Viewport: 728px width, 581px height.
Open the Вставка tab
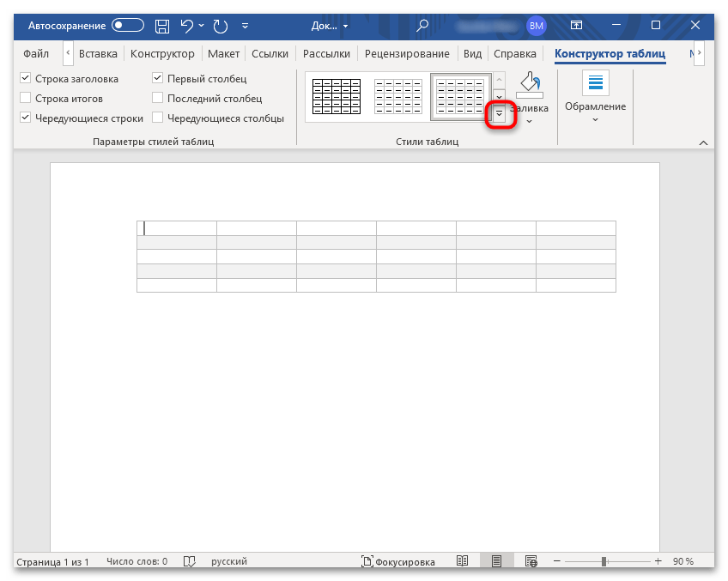click(x=98, y=53)
